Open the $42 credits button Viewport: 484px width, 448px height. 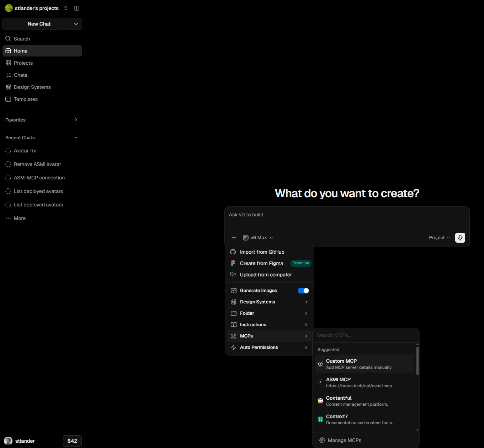coord(73,441)
